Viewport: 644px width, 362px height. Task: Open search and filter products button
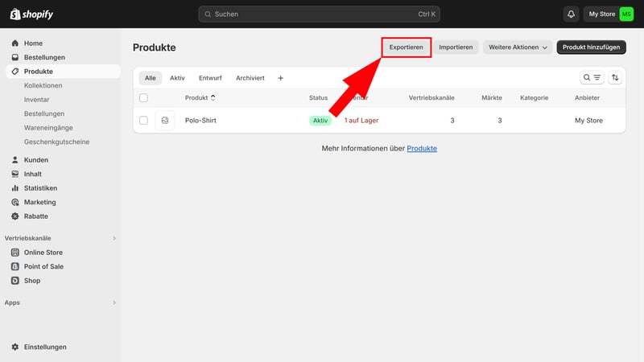[x=592, y=77]
